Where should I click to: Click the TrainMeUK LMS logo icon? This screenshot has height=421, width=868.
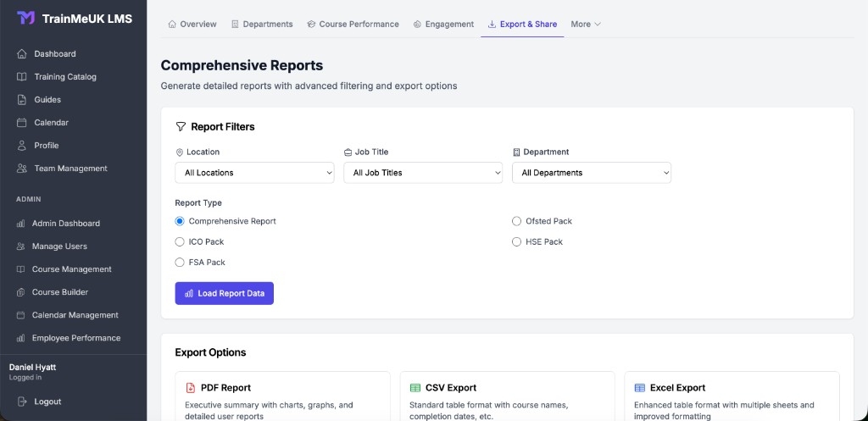click(x=26, y=19)
